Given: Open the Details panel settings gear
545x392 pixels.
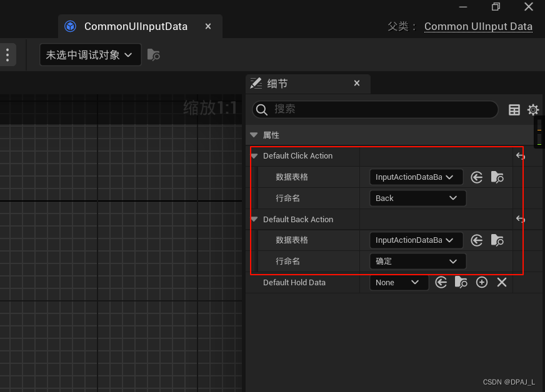Looking at the screenshot, I should point(533,109).
